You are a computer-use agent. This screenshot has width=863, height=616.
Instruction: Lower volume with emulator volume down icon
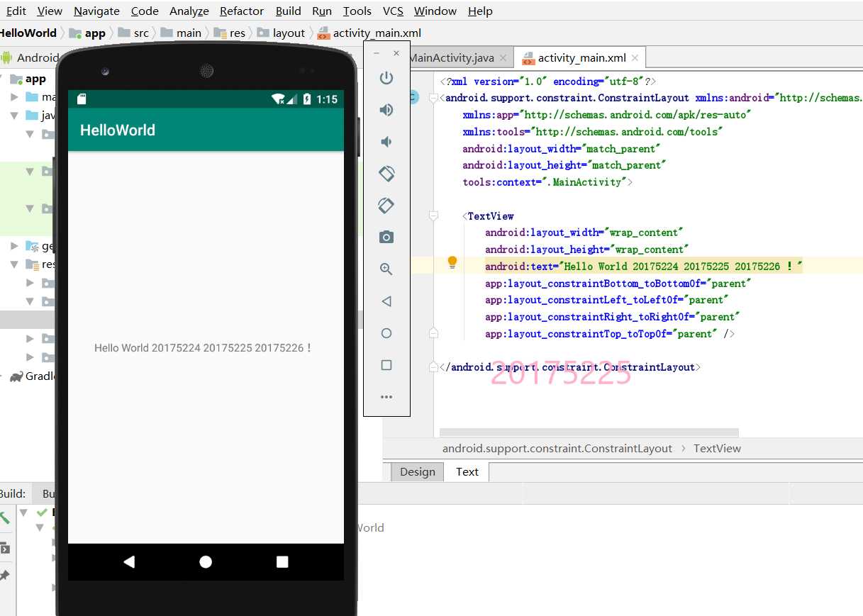pos(386,142)
